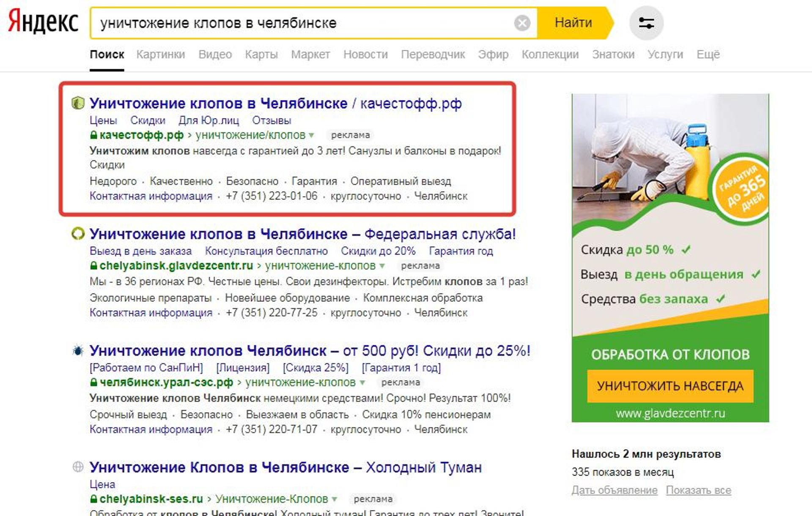Click the Дать объявление link

pyautogui.click(x=614, y=490)
